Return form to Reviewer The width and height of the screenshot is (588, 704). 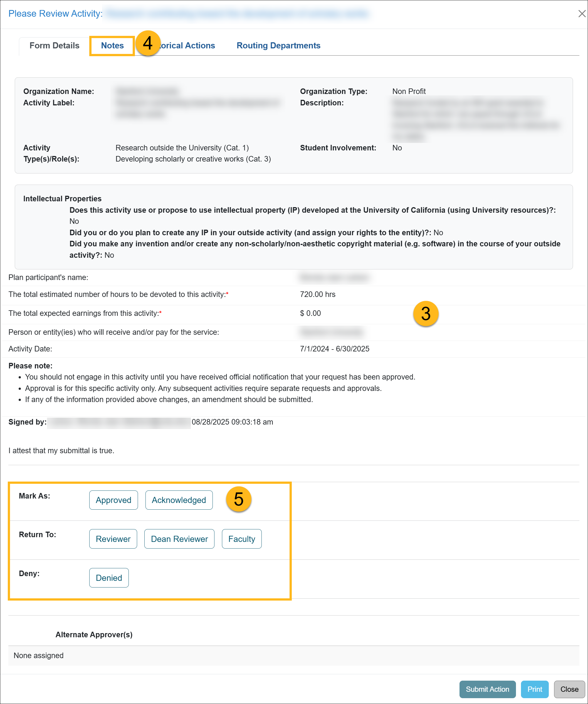tap(113, 539)
